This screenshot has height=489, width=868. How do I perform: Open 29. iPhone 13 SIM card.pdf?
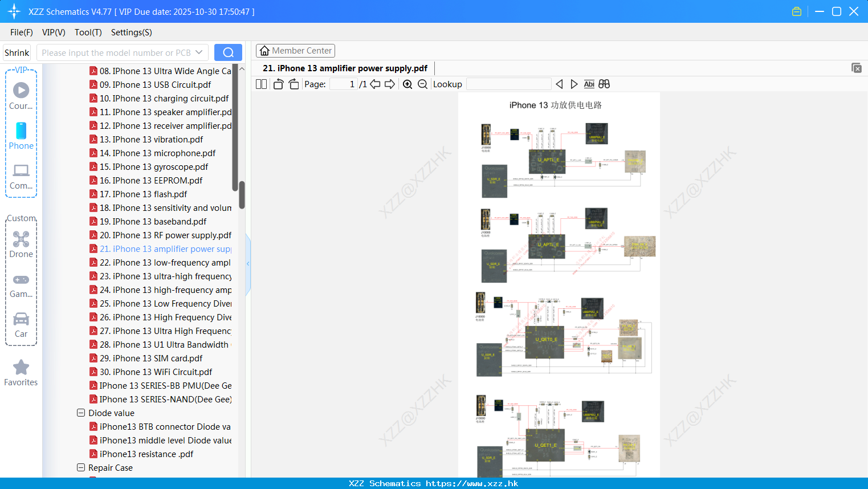146,358
